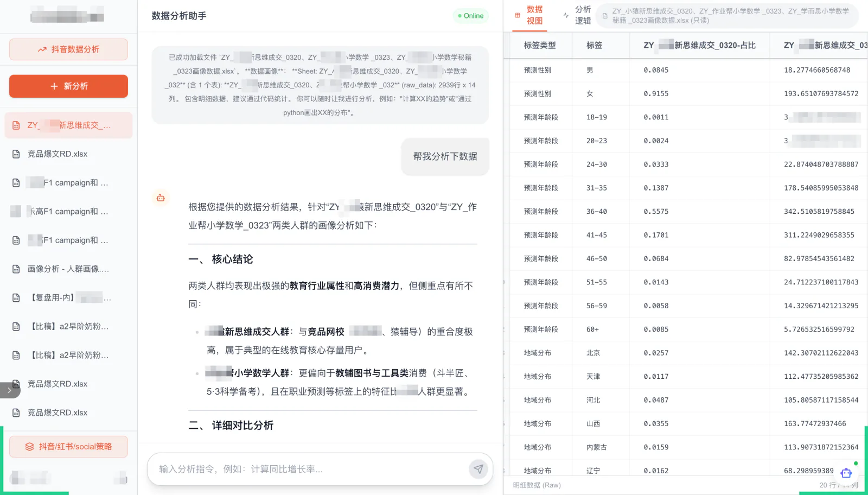Select the 36-40 age label cell
868x495 pixels.
597,212
